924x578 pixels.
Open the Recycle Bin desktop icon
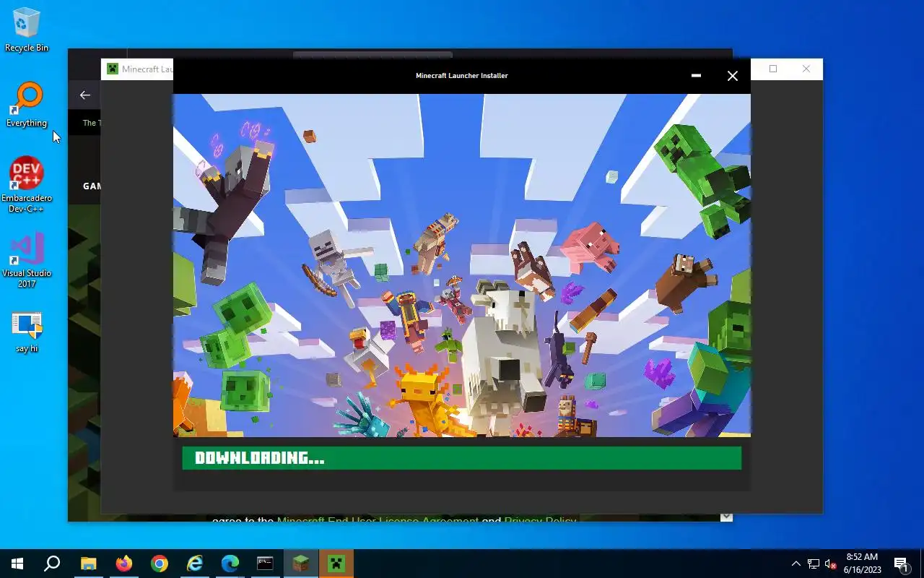[27, 30]
